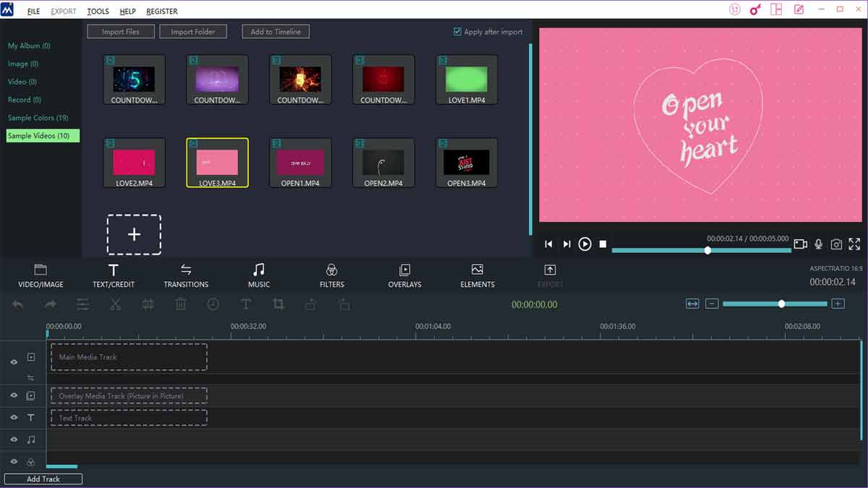Open the Sample Videos category
Viewport: 868px width, 488px height.
(42, 135)
